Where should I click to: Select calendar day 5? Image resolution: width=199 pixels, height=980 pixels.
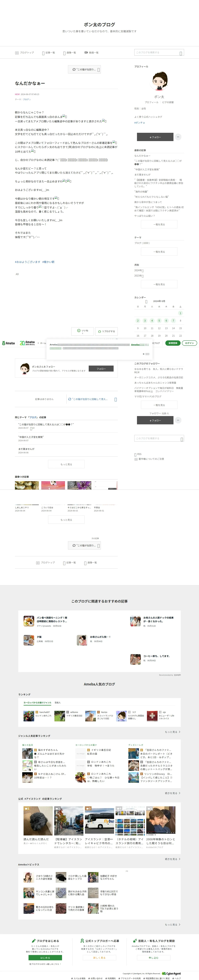click(x=159, y=321)
